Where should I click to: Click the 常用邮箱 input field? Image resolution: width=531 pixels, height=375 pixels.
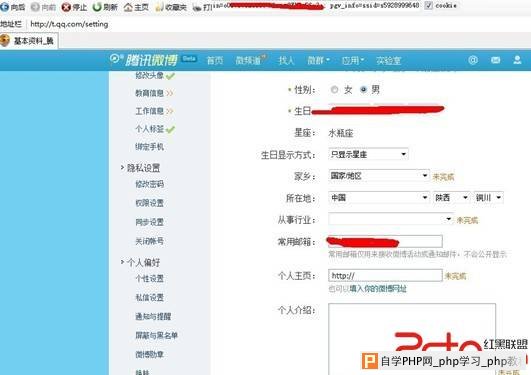pyautogui.click(x=385, y=242)
